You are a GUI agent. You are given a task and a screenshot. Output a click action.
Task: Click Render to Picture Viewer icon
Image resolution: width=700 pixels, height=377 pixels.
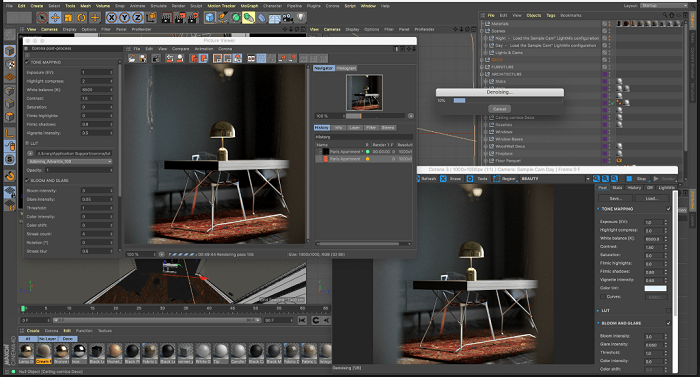179,17
